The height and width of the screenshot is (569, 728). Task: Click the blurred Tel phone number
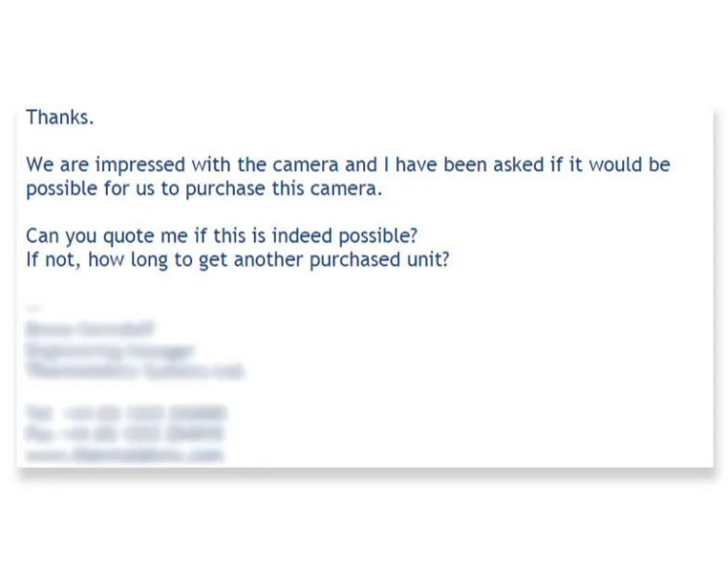[x=126, y=413]
